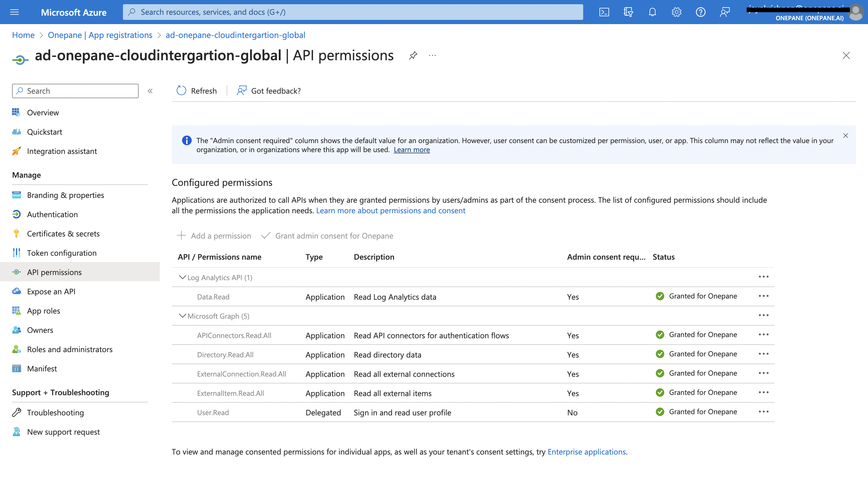The image size is (868, 491).
Task: Open more options for Data.Read row
Action: 763,296
